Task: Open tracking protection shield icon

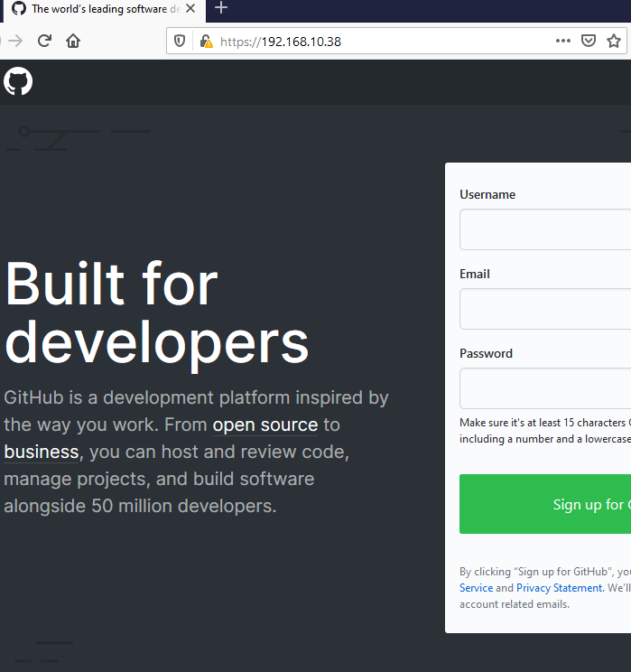Action: pyautogui.click(x=180, y=42)
